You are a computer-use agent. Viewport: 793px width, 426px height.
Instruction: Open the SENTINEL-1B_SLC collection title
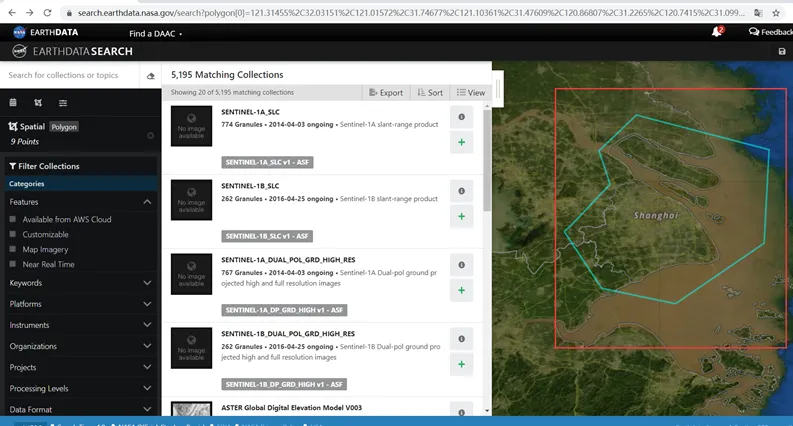point(250,186)
